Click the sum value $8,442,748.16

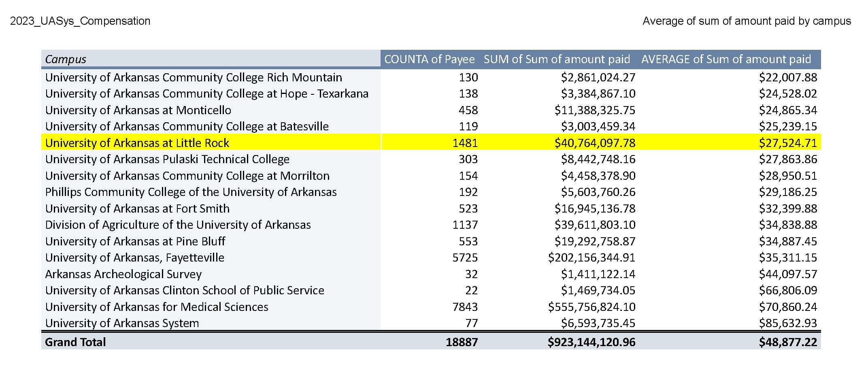(598, 159)
